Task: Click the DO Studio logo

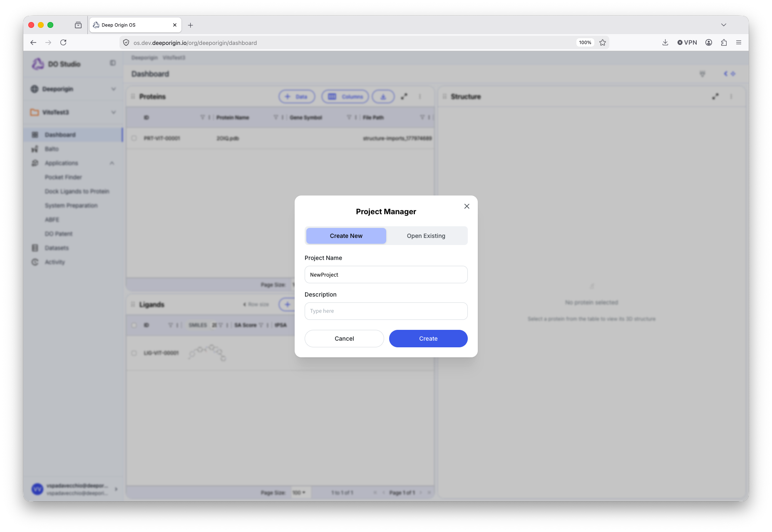Action: pos(38,64)
